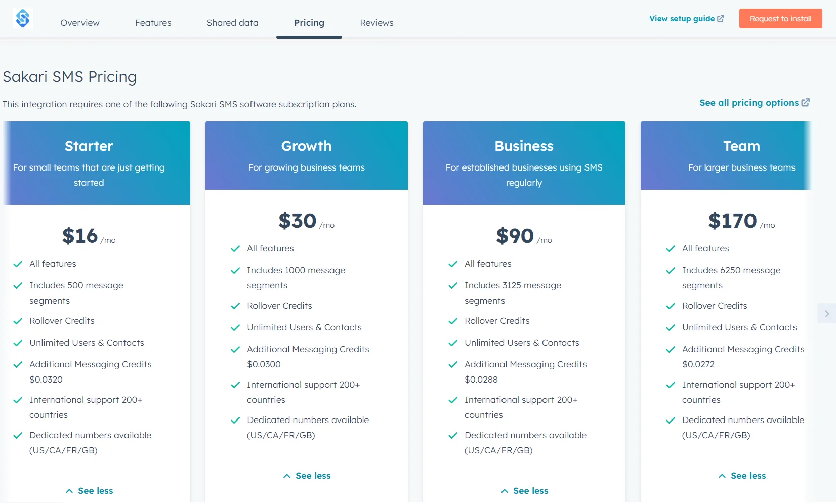Click the right arrow to scroll pricing cards
The width and height of the screenshot is (836, 504).
tap(826, 313)
